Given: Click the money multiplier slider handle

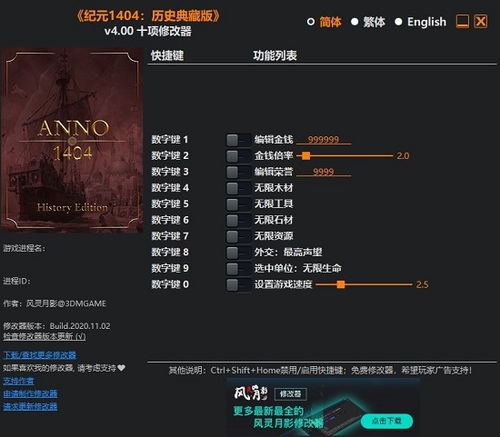Looking at the screenshot, I should (306, 156).
